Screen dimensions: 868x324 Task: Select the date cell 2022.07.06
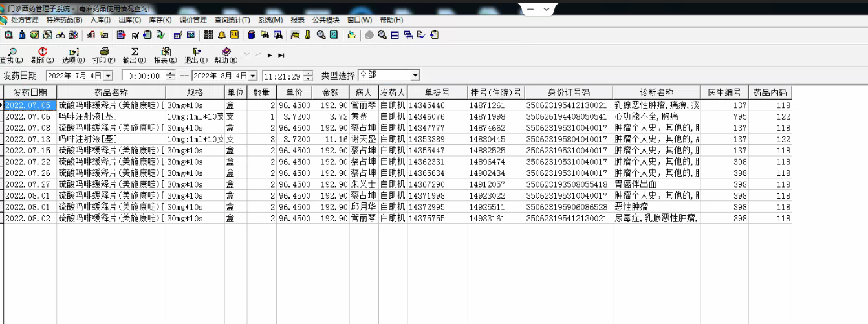coord(30,116)
